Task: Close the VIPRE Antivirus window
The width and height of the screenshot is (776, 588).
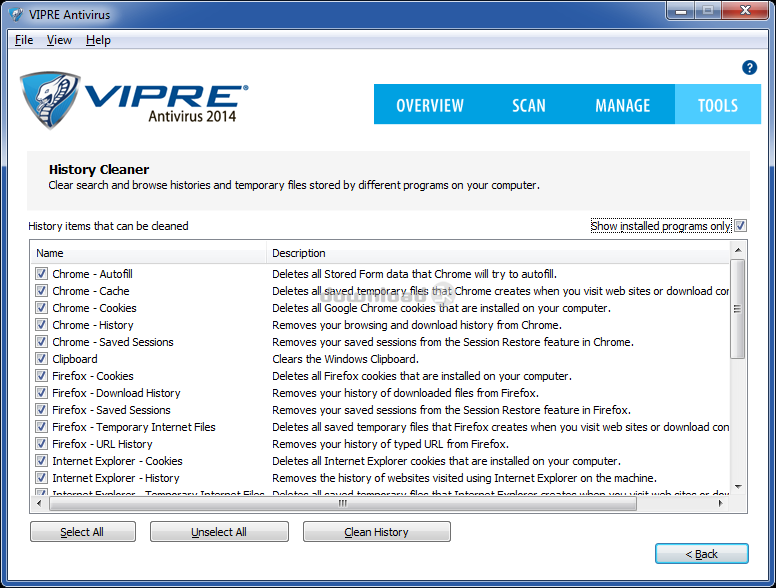Action: pyautogui.click(x=745, y=10)
